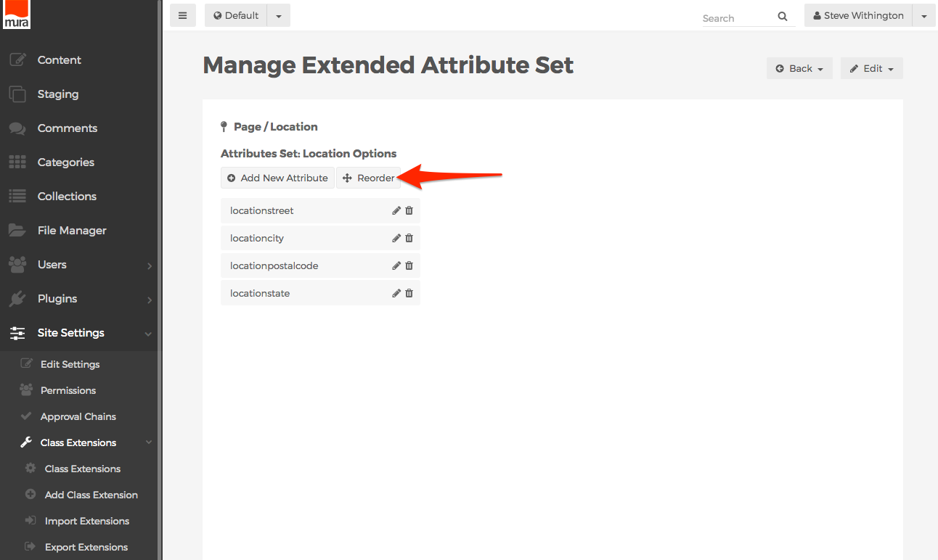938x560 pixels.
Task: Open the Default site dropdown arrow
Action: tap(279, 15)
